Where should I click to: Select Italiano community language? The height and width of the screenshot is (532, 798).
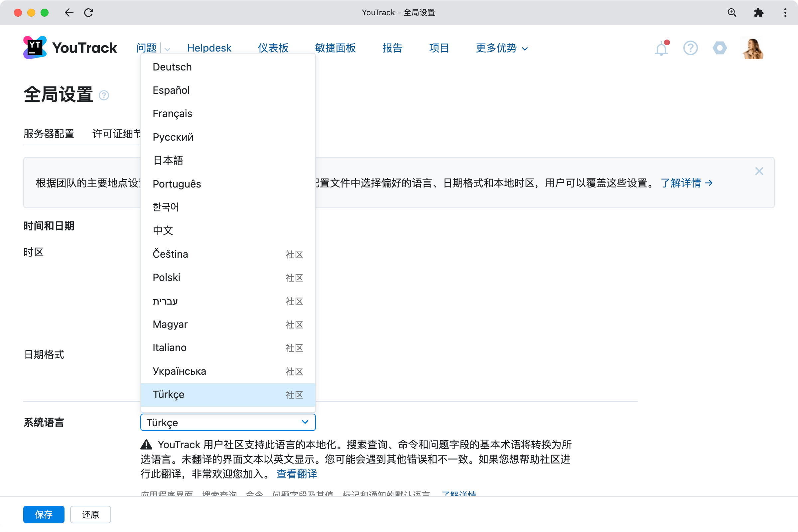[x=169, y=348]
